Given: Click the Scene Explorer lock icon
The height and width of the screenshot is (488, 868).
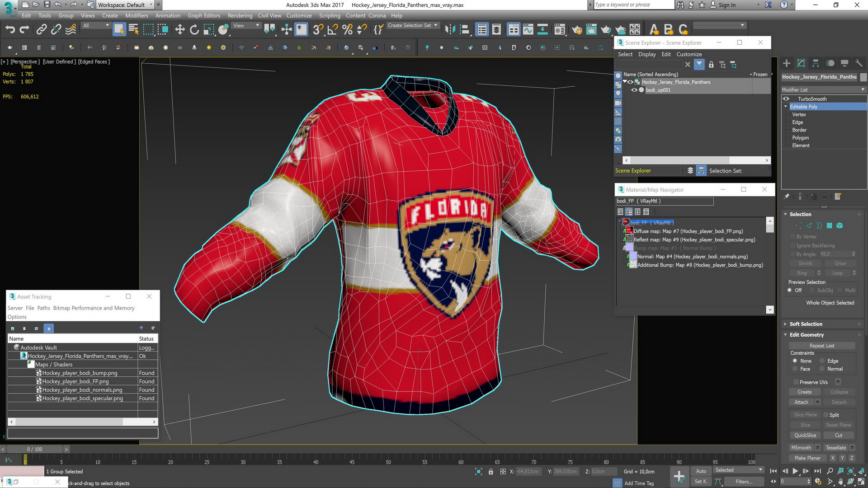Looking at the screenshot, I should pyautogui.click(x=711, y=65).
